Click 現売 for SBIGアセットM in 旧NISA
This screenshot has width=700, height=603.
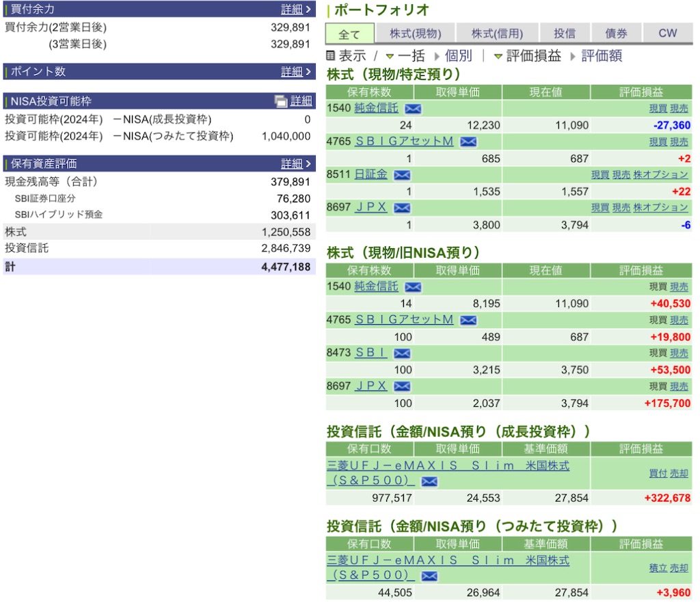(x=679, y=320)
